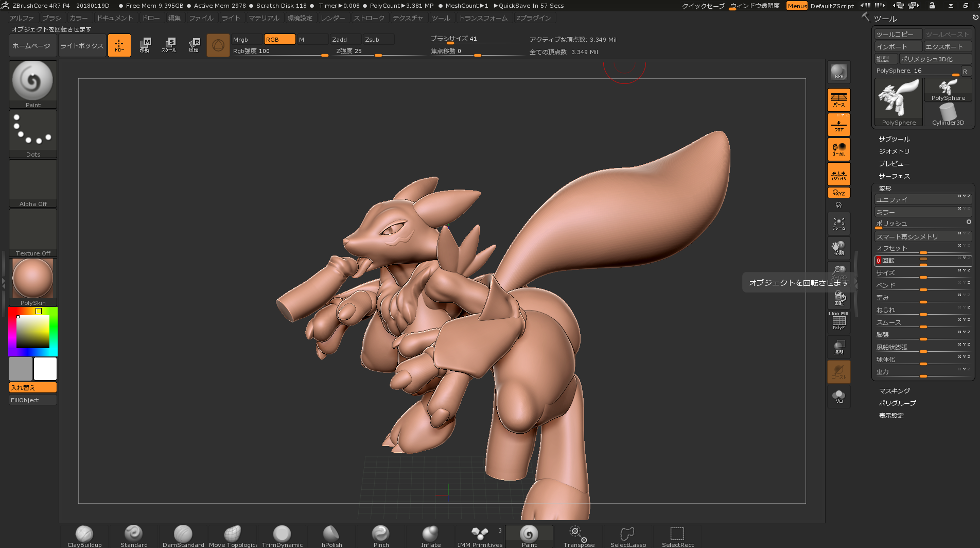The image size is (980, 548).
Task: Expand the ジオメトリ section
Action: tap(894, 151)
